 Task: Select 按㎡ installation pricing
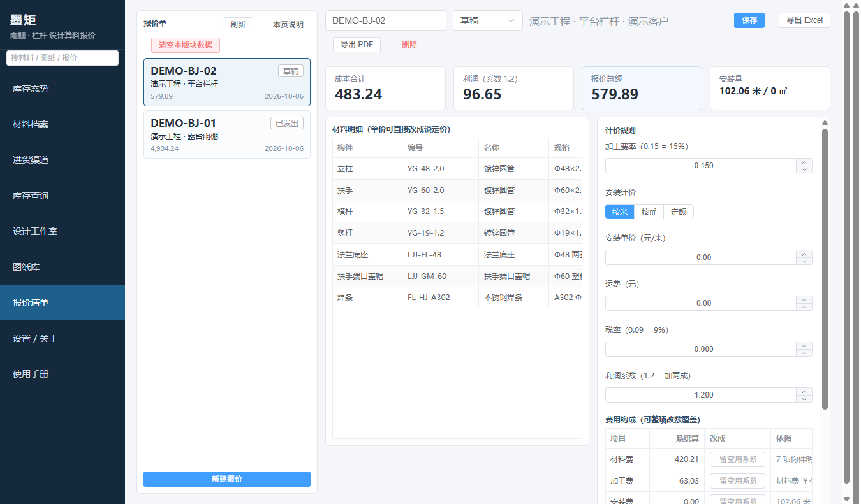(649, 212)
